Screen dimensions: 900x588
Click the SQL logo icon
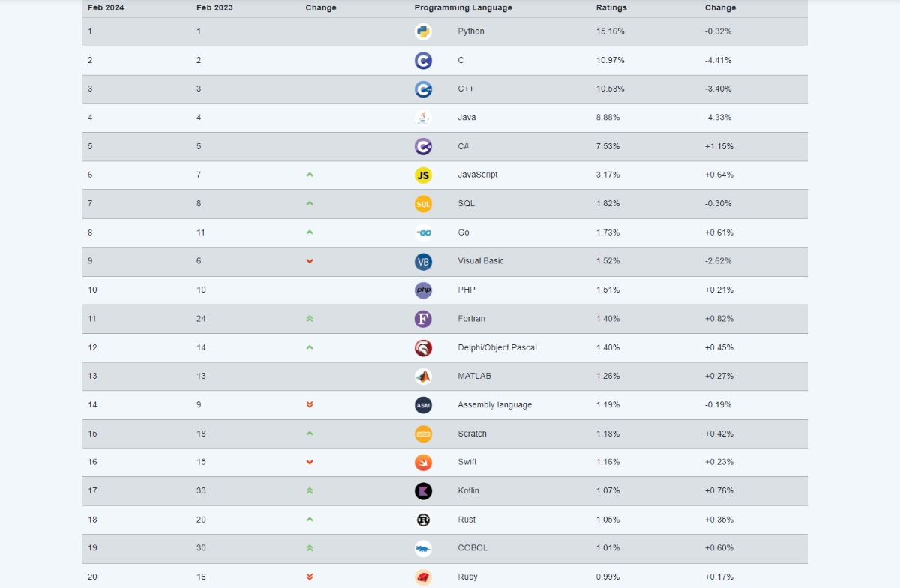coord(423,204)
